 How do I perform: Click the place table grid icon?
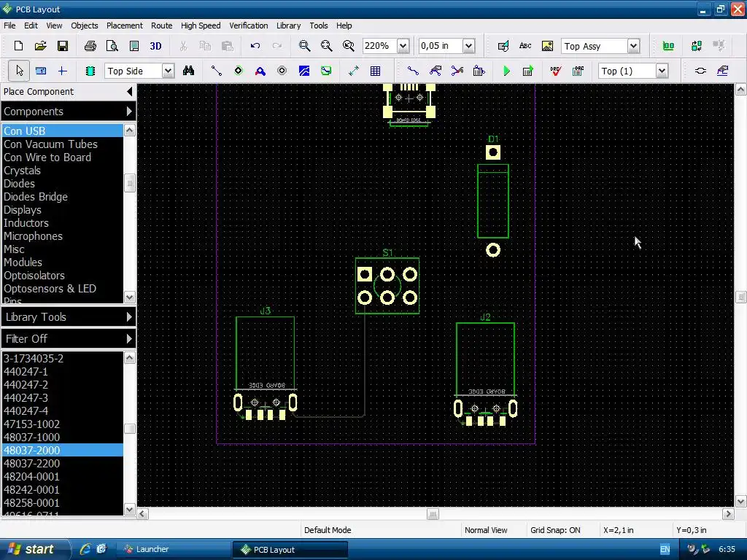376,71
